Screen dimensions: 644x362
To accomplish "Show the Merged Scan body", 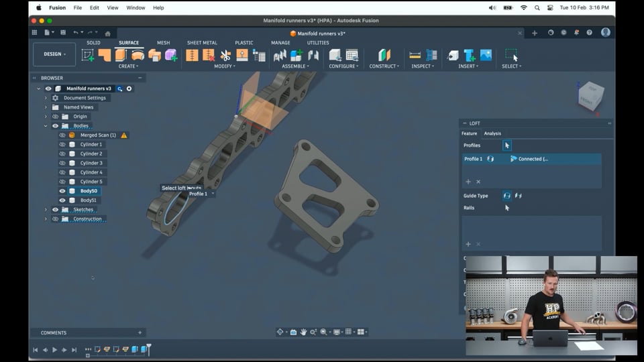I will coord(62,135).
